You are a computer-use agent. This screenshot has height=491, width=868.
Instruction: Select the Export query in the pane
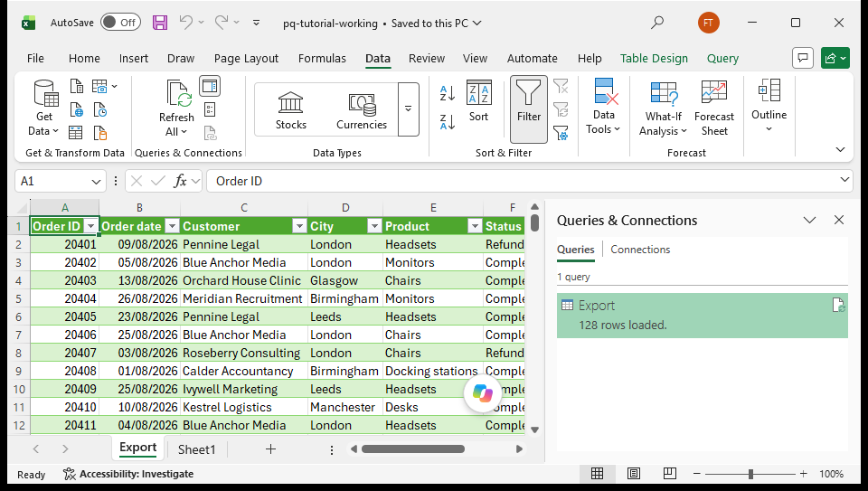point(702,315)
